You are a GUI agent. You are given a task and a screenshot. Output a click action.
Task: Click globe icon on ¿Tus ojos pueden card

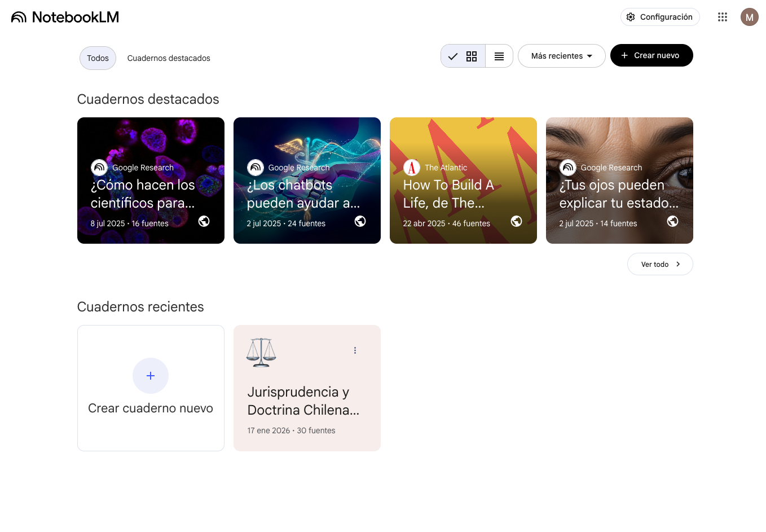672,221
